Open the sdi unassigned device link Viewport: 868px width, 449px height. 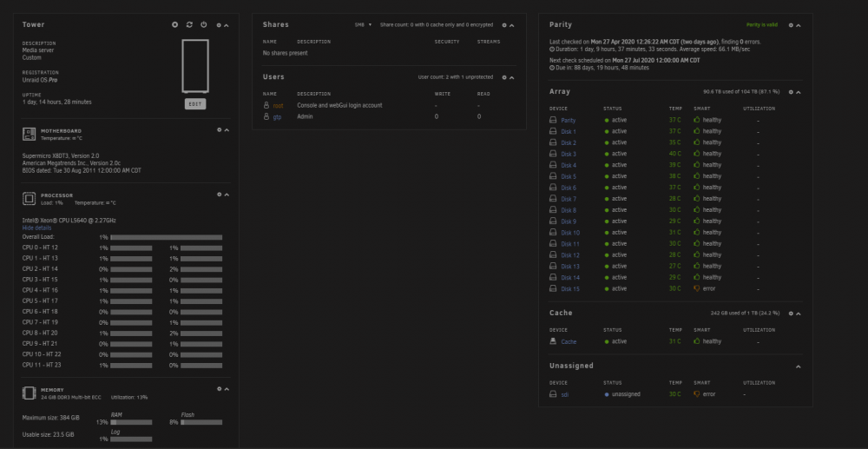[x=565, y=395]
